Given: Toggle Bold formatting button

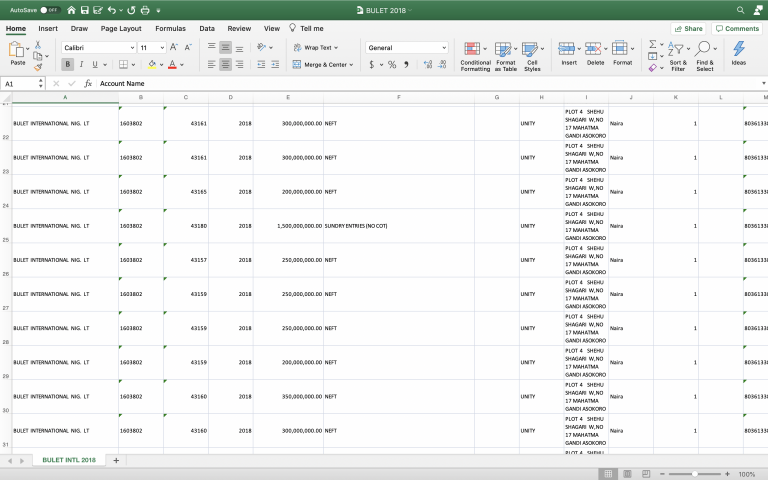Looking at the screenshot, I should [x=68, y=64].
